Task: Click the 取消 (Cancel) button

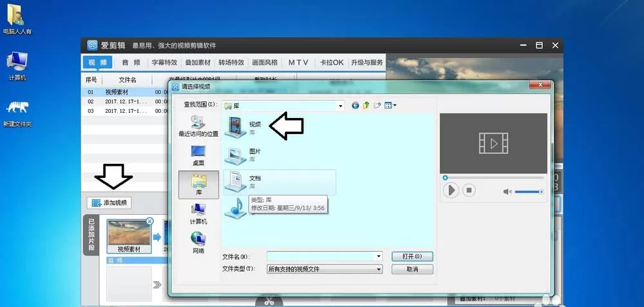Action: tap(412, 269)
